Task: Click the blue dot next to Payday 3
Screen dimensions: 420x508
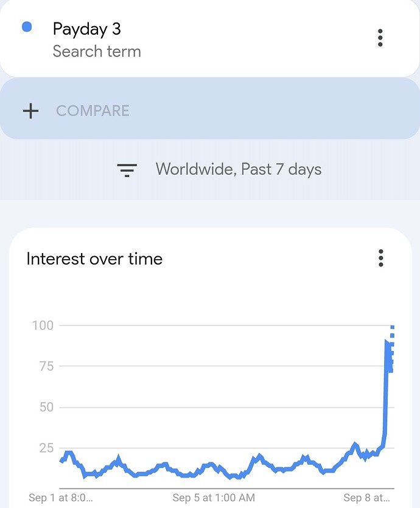Action: (27, 27)
